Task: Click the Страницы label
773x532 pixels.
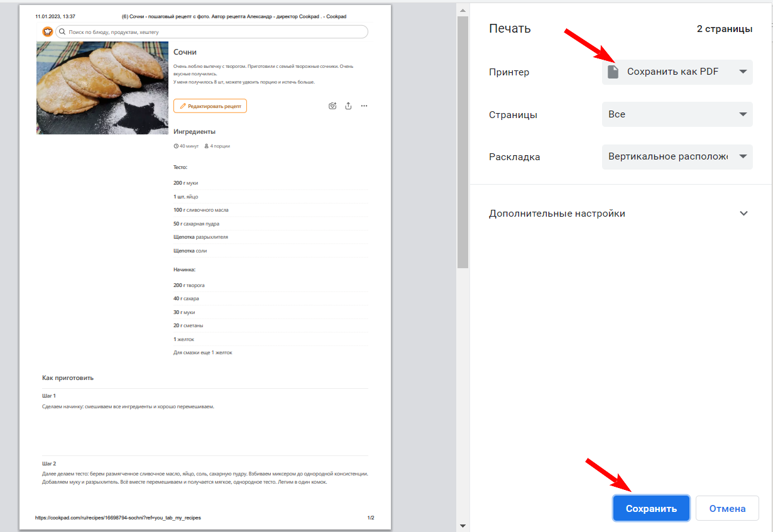Action: click(513, 115)
